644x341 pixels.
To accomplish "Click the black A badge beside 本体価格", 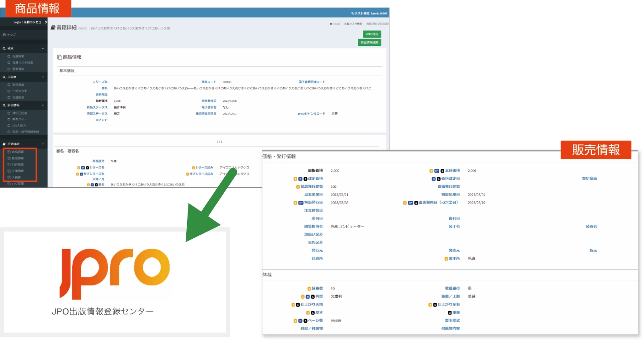I will (x=443, y=171).
